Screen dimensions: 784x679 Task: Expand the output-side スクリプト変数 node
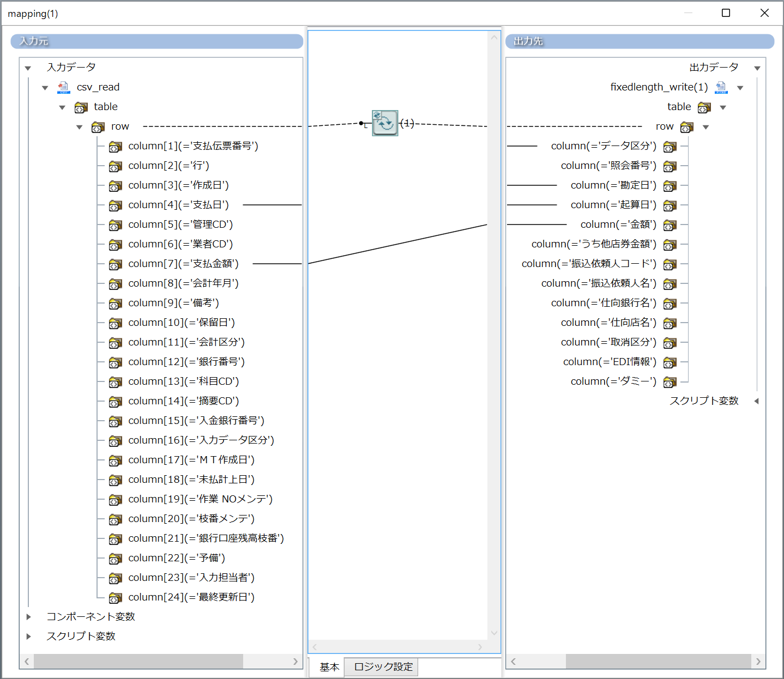click(757, 401)
